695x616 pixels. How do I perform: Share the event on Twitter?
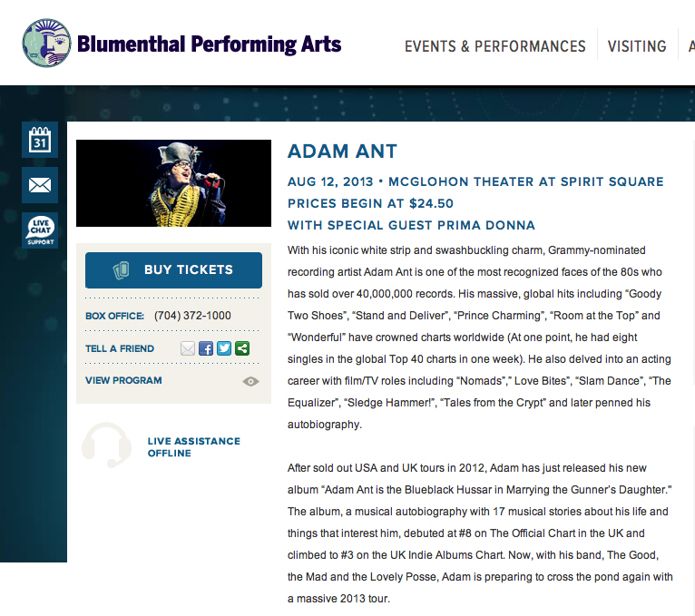[x=224, y=348]
